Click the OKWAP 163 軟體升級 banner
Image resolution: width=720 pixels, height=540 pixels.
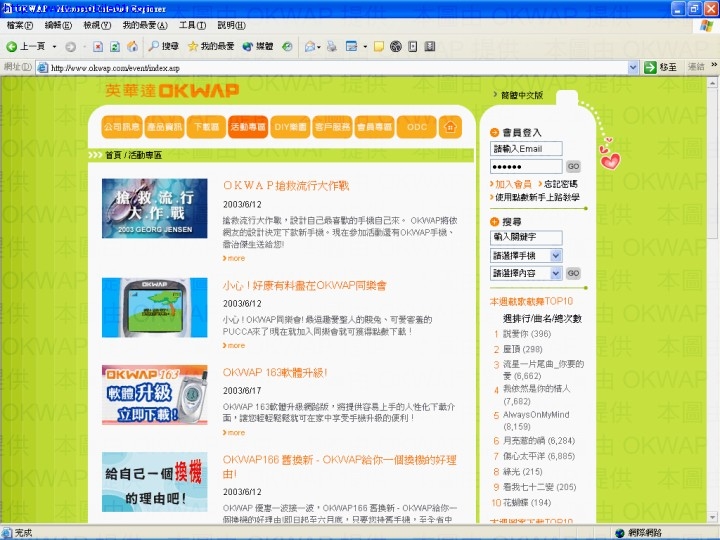[155, 395]
